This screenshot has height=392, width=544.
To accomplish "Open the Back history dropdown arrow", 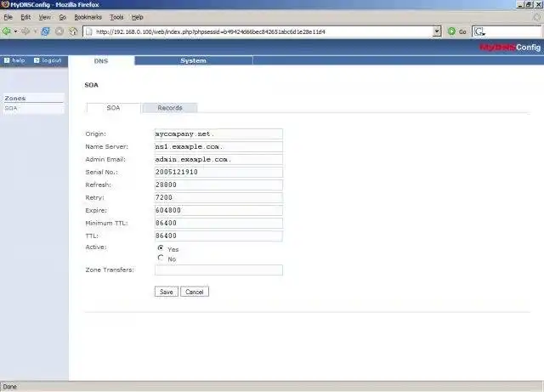I will click(x=15, y=31).
